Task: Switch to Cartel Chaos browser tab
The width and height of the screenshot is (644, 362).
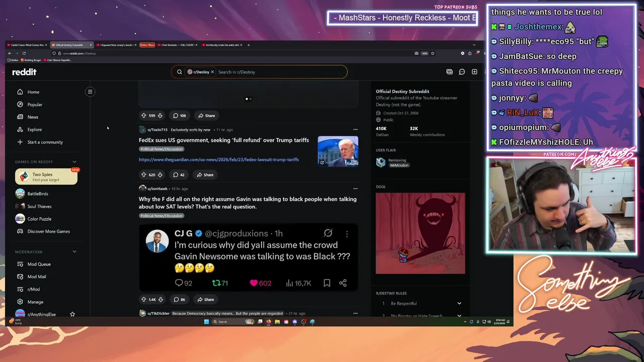Action: point(27,45)
